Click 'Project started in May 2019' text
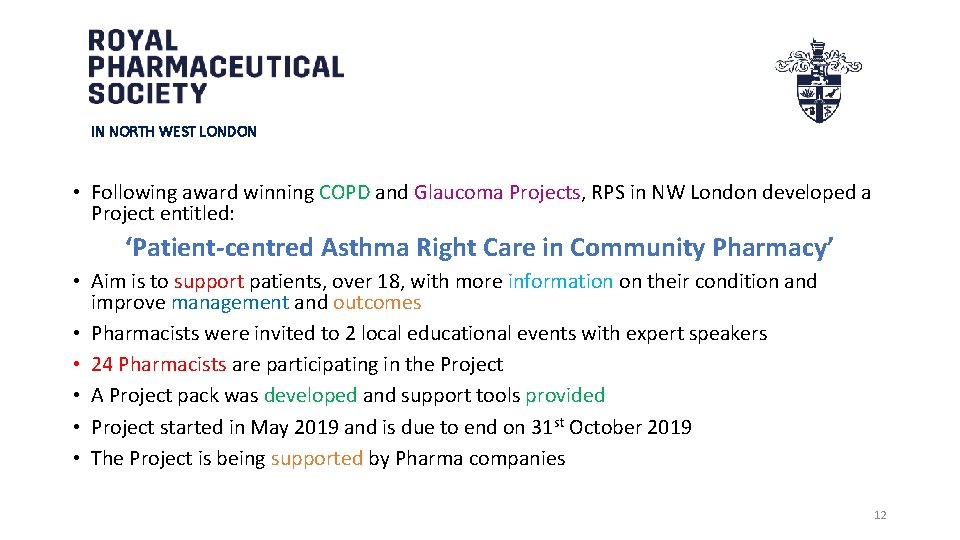Screen dimensions: 960x540 (x=215, y=427)
